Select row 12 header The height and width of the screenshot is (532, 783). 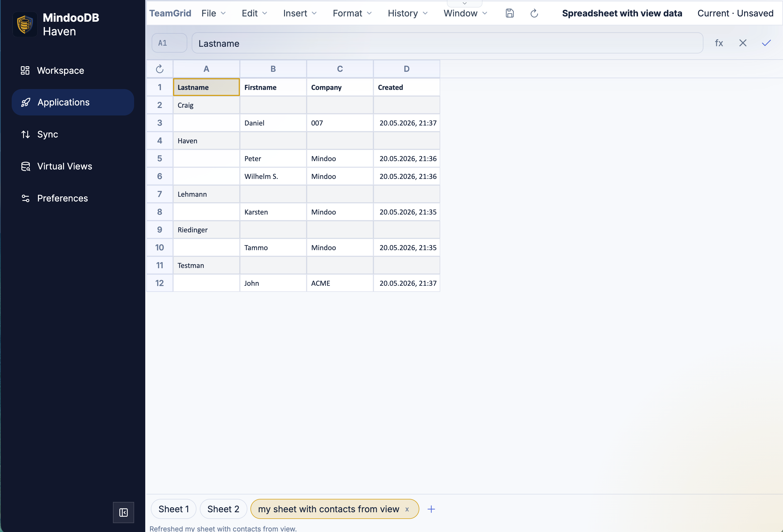point(160,283)
